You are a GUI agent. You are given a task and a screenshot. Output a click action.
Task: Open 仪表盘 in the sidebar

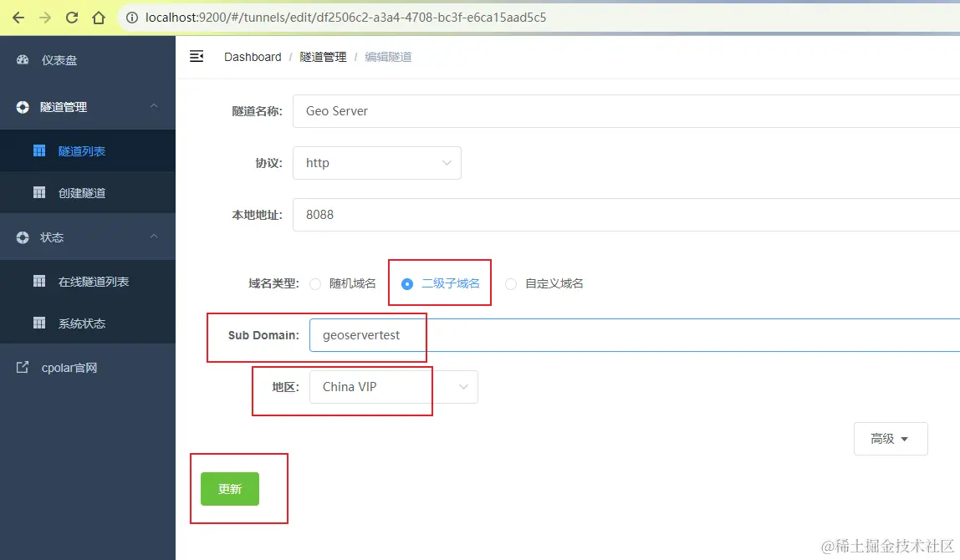coord(88,60)
